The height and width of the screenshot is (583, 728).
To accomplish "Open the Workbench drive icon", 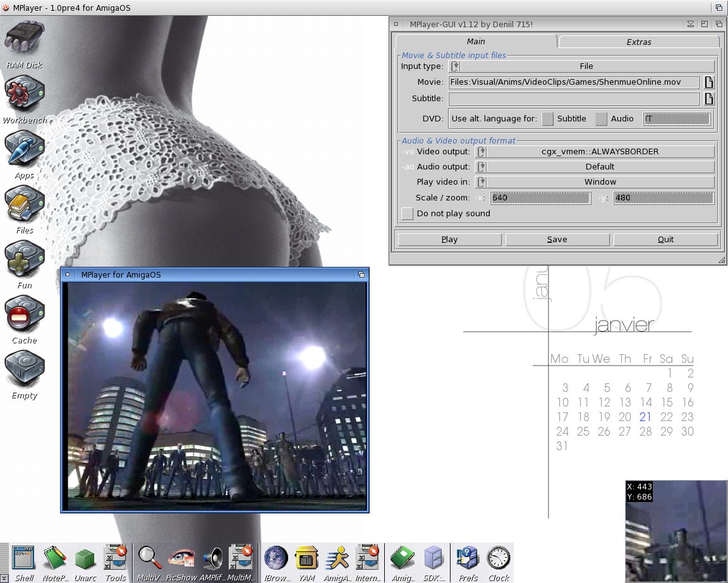I will [24, 95].
